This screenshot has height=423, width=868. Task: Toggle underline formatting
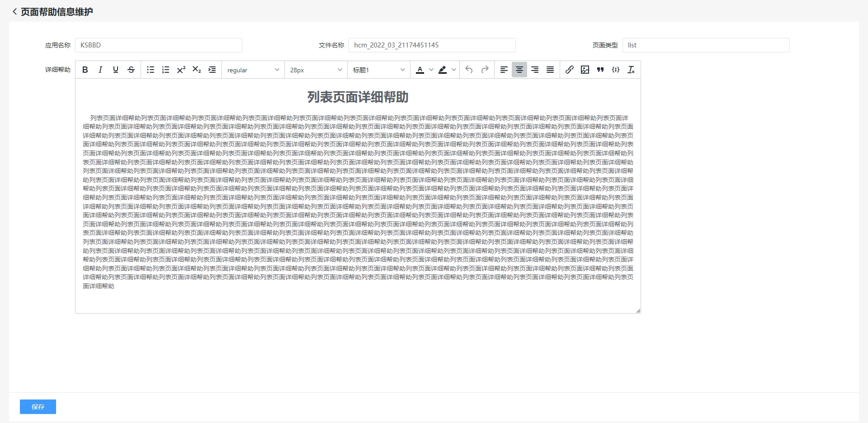pyautogui.click(x=116, y=70)
